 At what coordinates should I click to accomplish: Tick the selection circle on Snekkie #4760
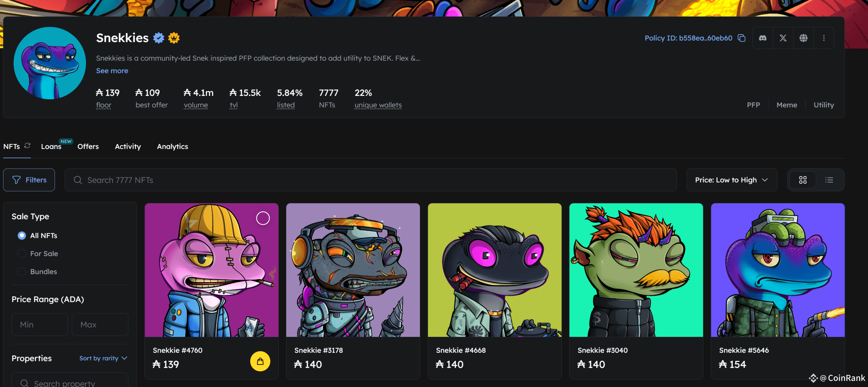[263, 218]
